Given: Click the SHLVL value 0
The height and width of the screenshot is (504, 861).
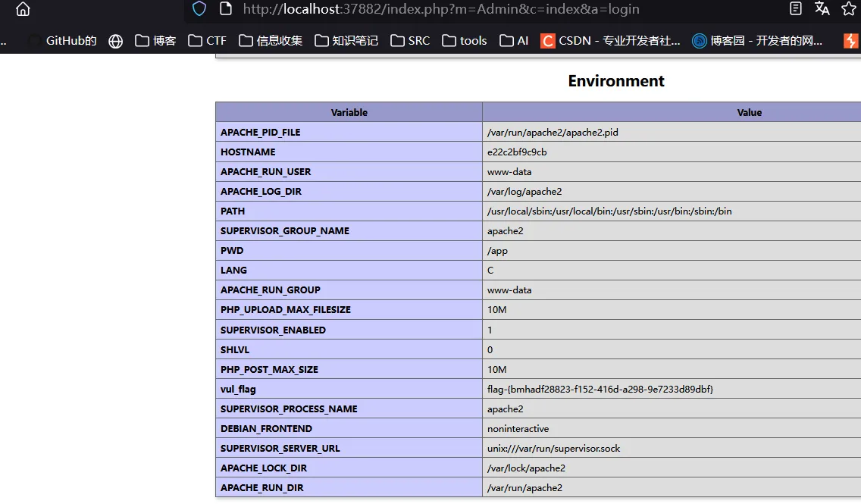Looking at the screenshot, I should (x=490, y=349).
